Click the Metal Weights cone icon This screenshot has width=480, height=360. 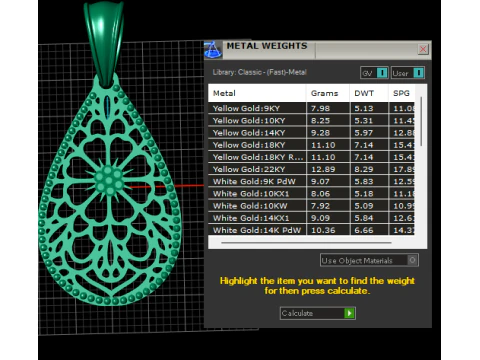point(213,50)
